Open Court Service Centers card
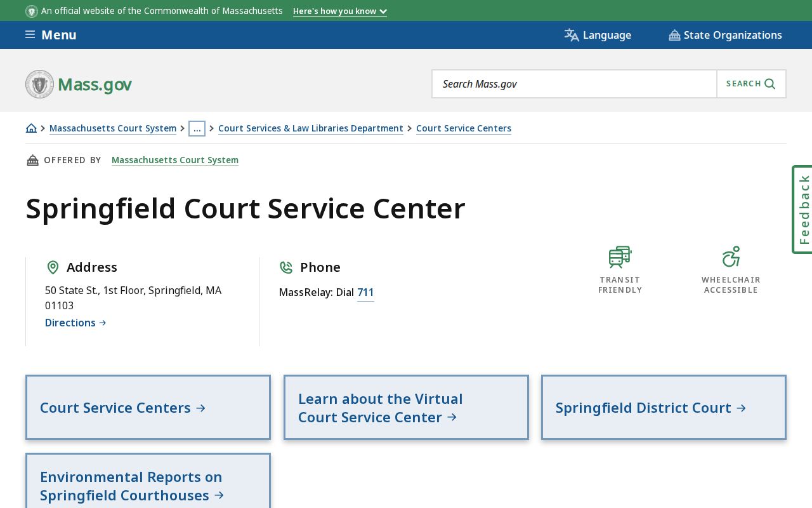 tap(148, 408)
